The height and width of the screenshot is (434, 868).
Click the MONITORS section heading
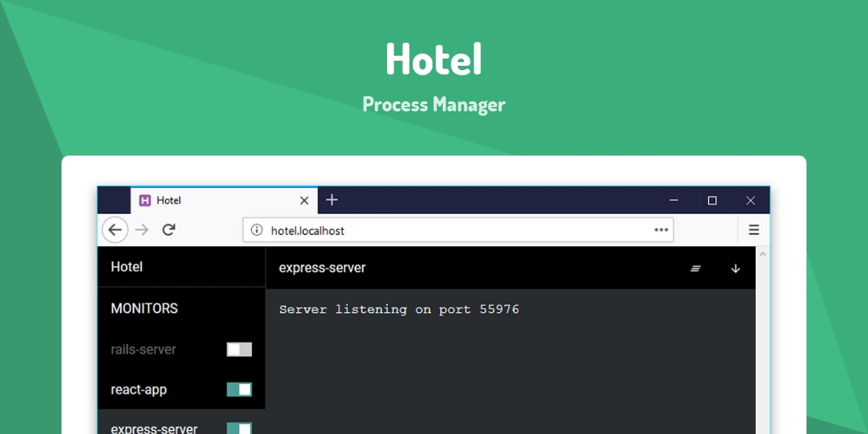click(x=144, y=308)
